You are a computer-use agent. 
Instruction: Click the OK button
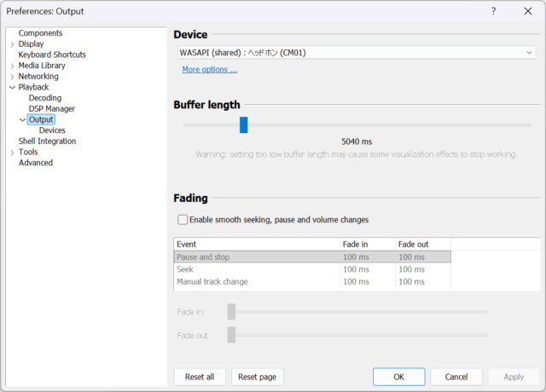[398, 377]
